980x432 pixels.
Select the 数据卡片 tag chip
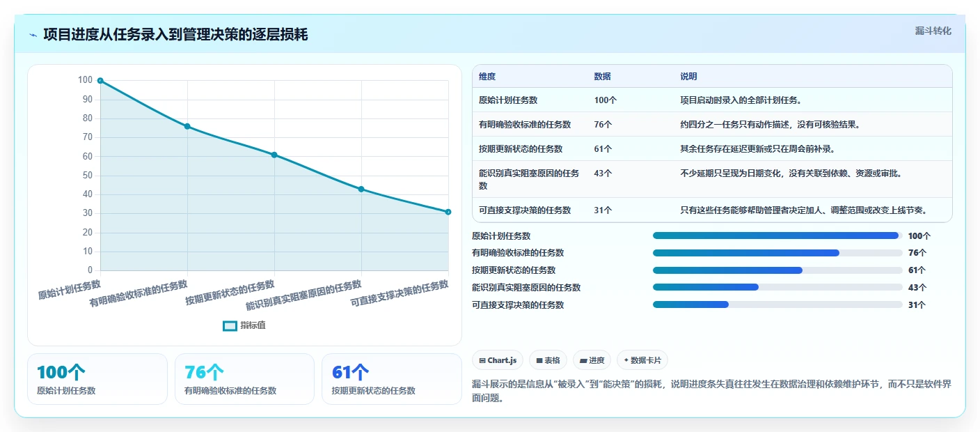pyautogui.click(x=642, y=360)
